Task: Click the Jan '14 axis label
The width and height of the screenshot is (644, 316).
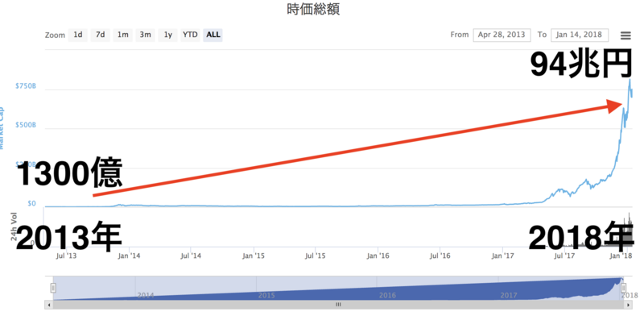Action: tap(129, 256)
